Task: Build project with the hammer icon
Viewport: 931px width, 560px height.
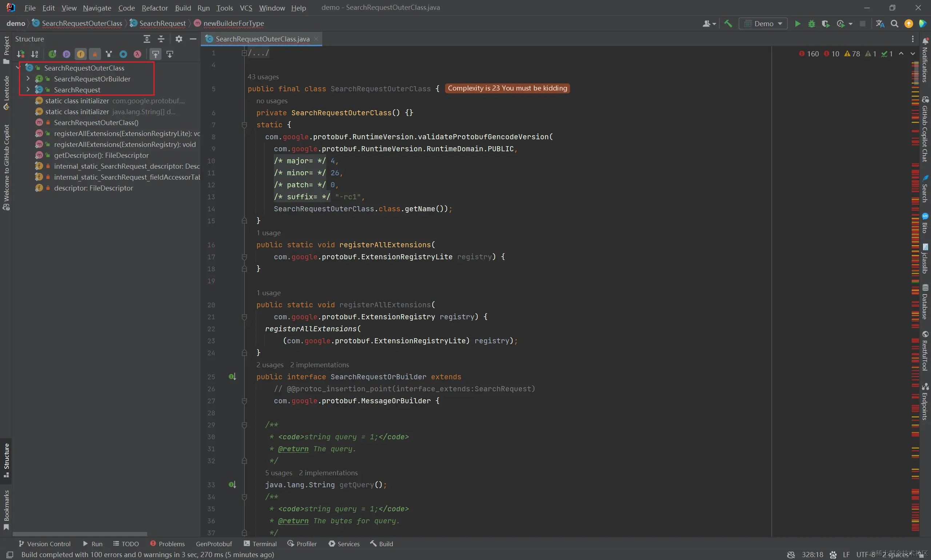Action: pyautogui.click(x=728, y=24)
